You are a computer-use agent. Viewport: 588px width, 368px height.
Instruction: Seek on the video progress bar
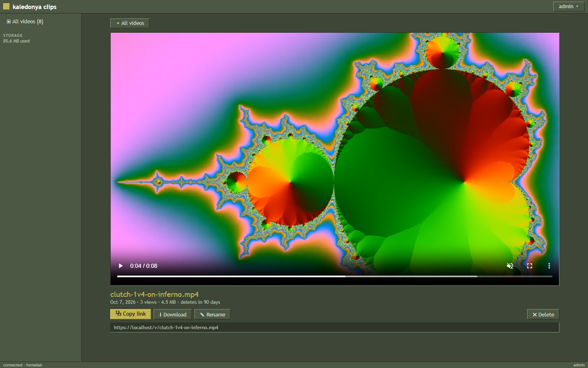click(x=335, y=276)
